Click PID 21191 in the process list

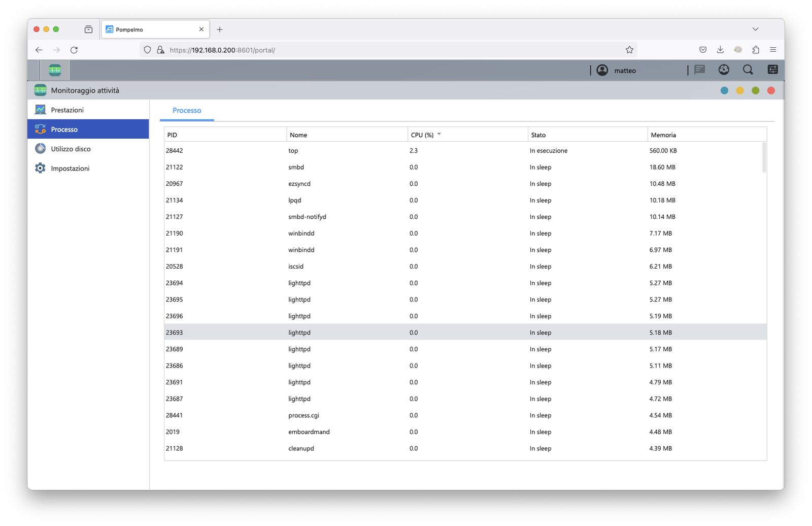(174, 250)
